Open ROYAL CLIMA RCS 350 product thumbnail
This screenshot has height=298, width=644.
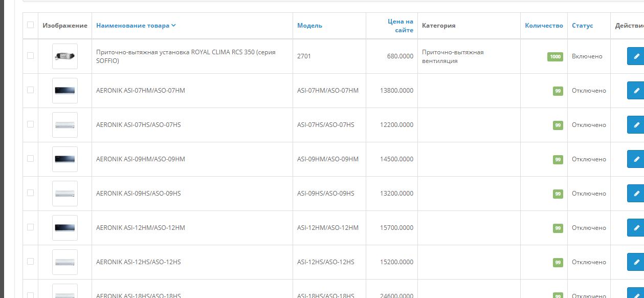[65, 56]
